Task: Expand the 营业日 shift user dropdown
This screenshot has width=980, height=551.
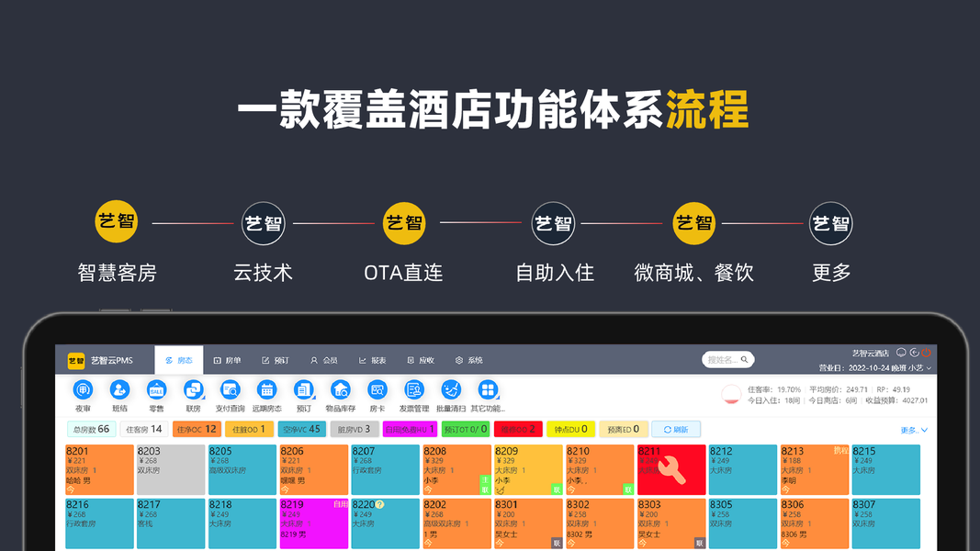Action: tap(875, 368)
